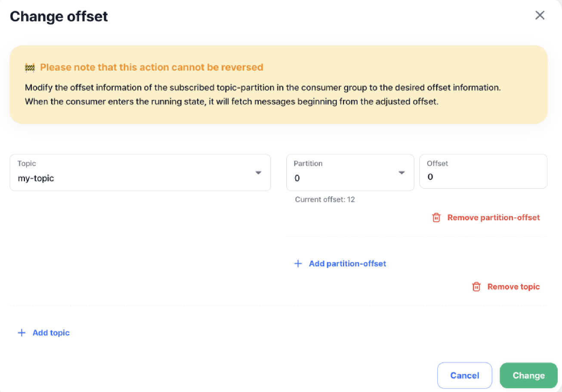Click the chevron on the Topic selector
This screenshot has width=562, height=392.
coord(258,172)
